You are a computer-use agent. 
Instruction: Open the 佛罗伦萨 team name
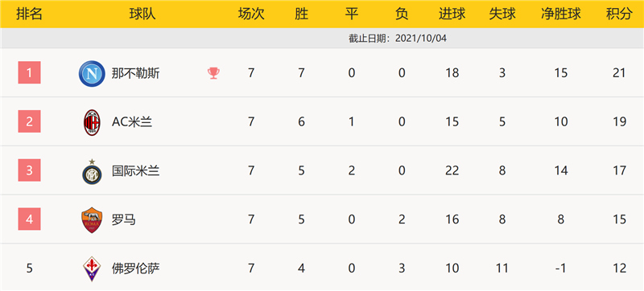135,268
